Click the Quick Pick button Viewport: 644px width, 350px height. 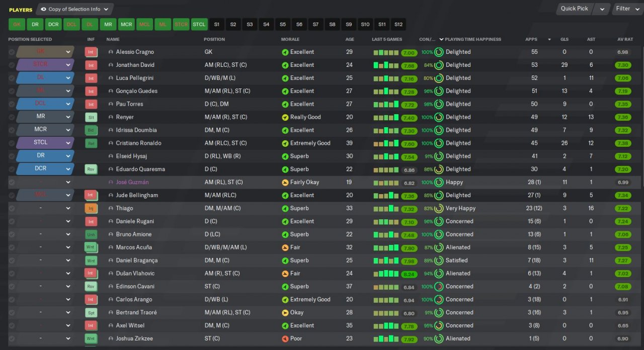tap(575, 9)
